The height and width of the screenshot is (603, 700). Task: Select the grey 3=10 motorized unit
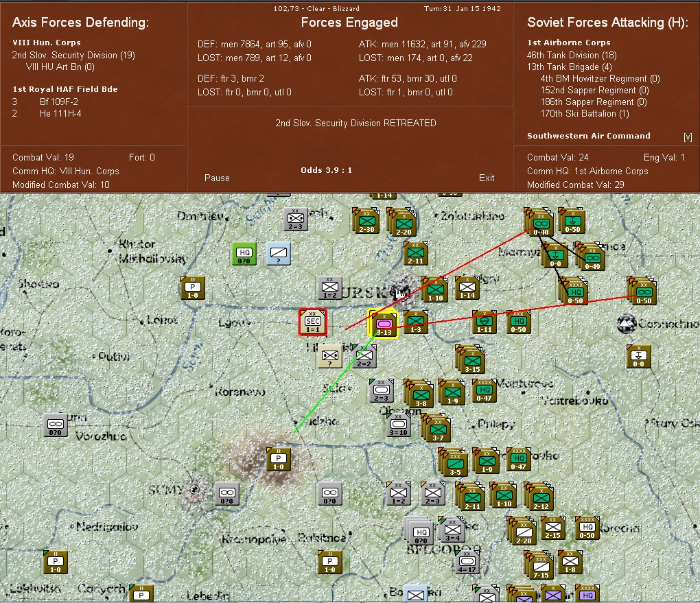pos(398,425)
